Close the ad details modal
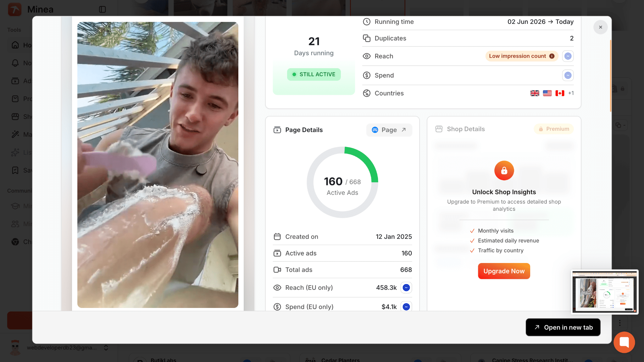This screenshot has height=362, width=644. point(600,27)
